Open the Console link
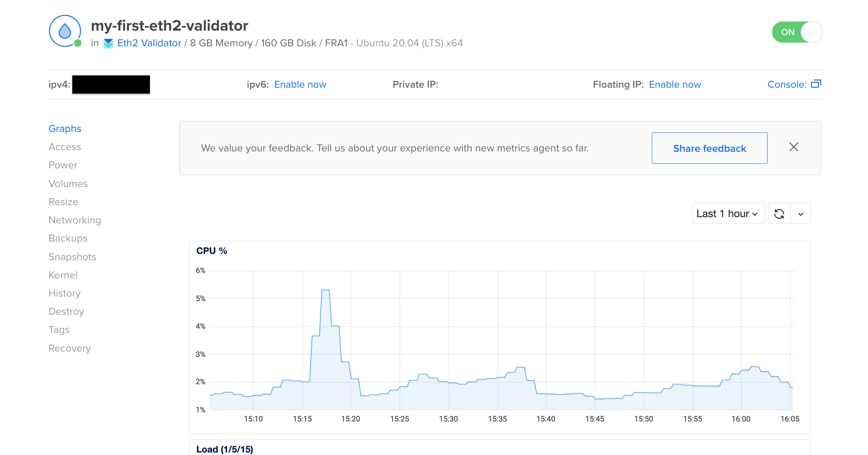The image size is (868, 455). point(787,84)
